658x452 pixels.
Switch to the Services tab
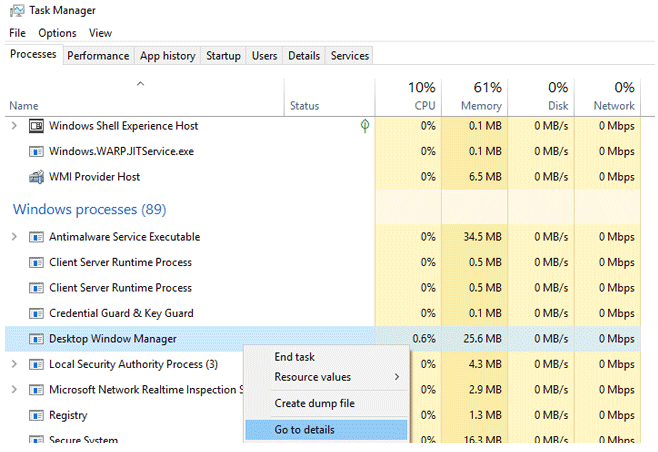pos(350,56)
